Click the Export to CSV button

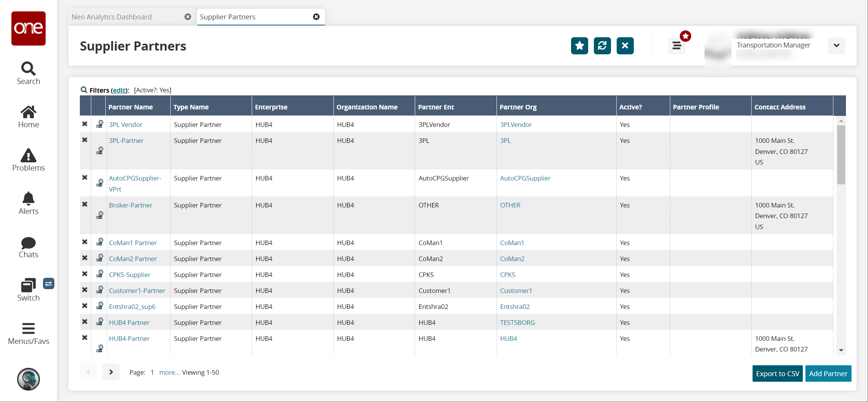[777, 374]
